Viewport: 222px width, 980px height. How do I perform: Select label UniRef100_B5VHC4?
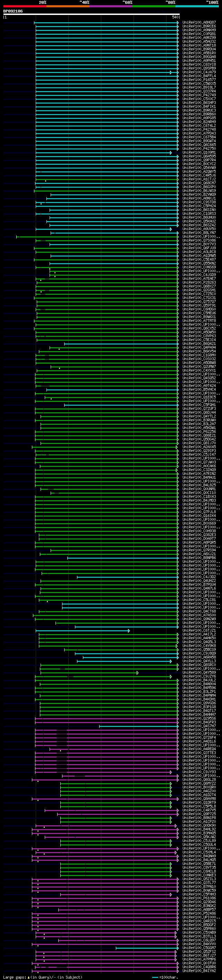pyautogui.click(x=199, y=390)
